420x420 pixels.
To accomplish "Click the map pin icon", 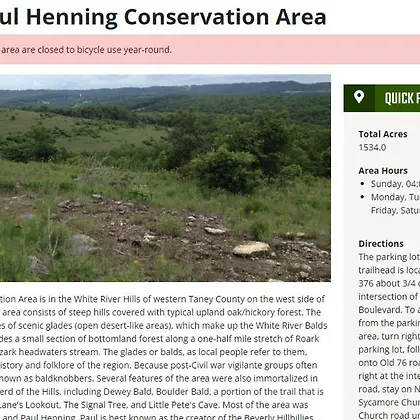I will 359,98.
